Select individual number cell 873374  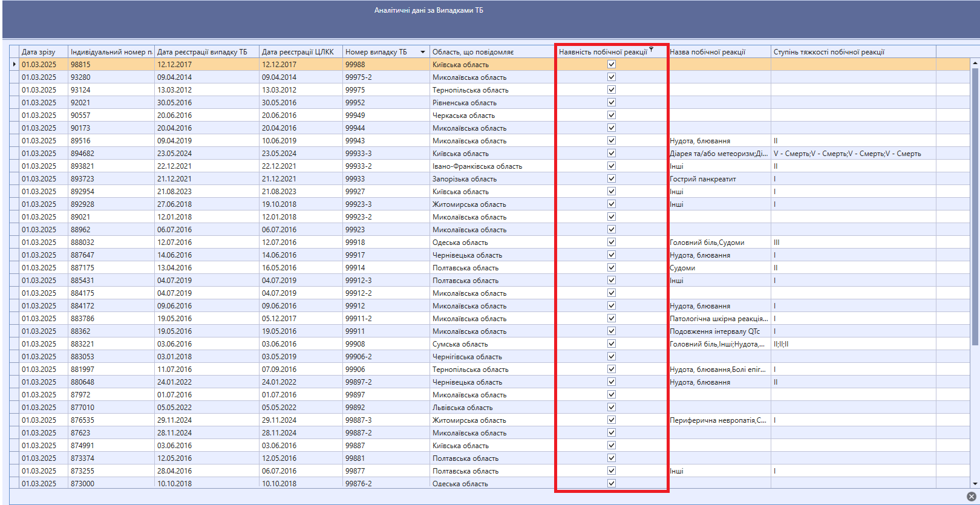click(x=111, y=458)
